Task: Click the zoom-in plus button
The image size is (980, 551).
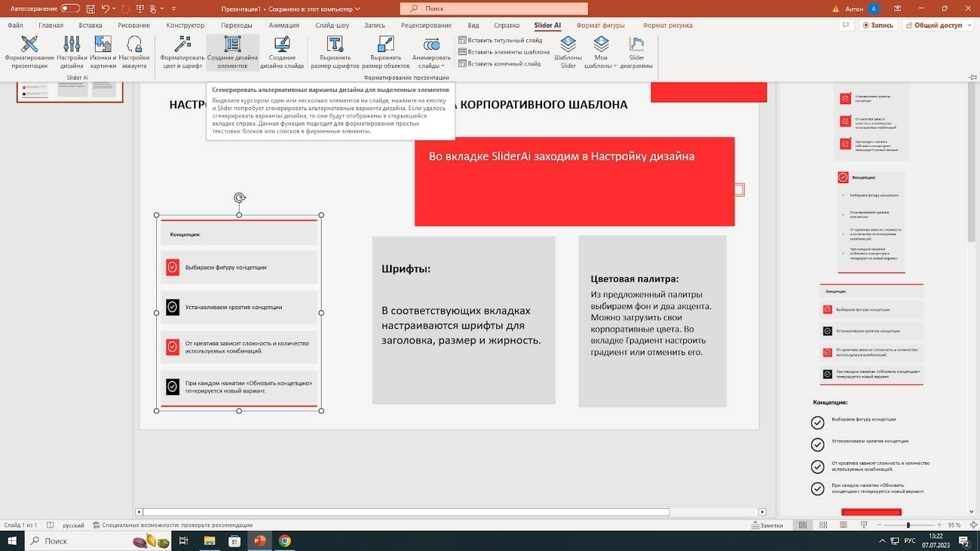Action: 940,525
